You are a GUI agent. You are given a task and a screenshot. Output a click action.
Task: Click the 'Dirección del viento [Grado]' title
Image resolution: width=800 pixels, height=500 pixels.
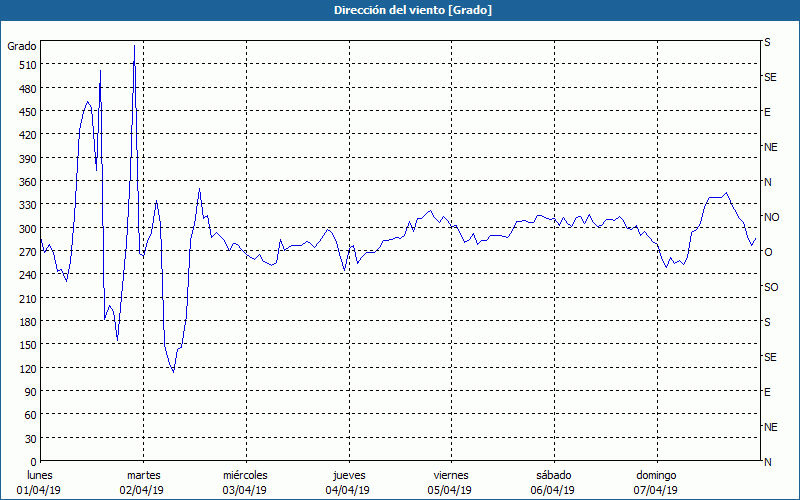coord(413,10)
